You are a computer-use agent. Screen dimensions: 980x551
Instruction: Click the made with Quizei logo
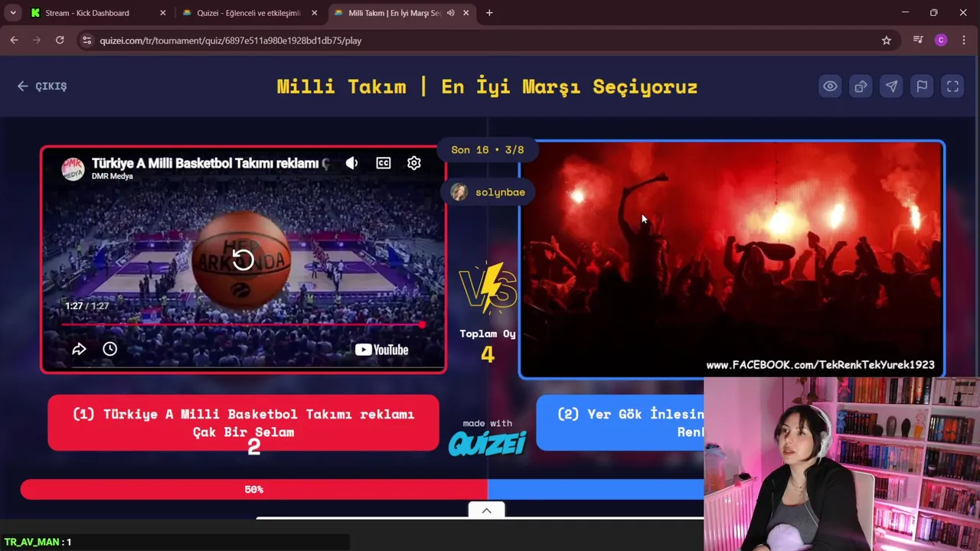(x=488, y=439)
